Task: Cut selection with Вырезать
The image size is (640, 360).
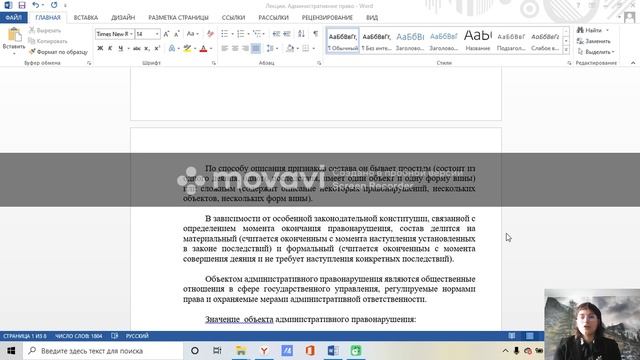Action: (x=45, y=31)
